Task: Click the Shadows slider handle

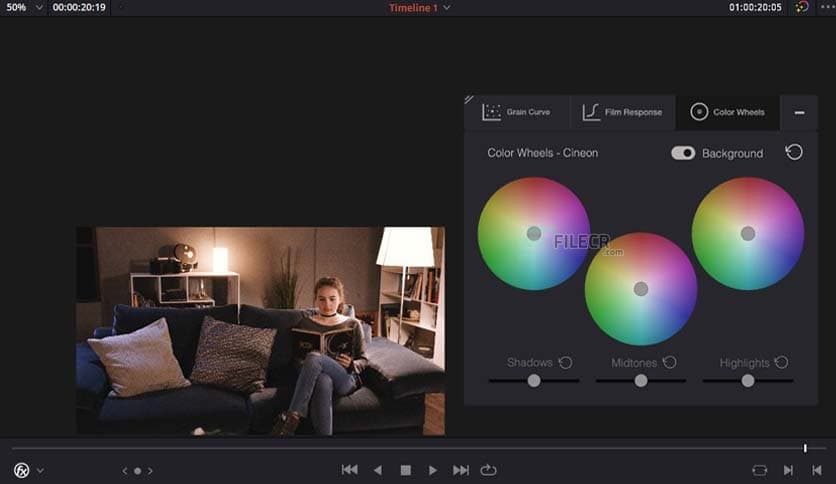Action: pos(534,381)
